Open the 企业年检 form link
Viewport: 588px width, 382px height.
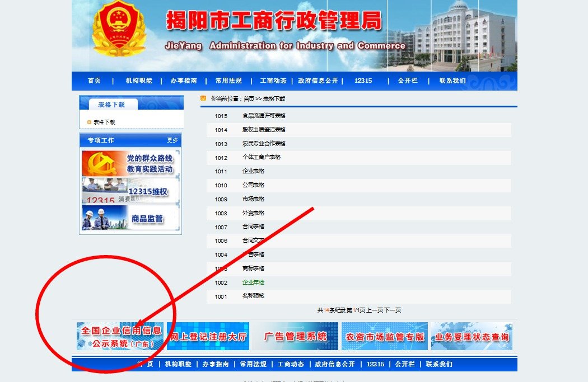tap(252, 282)
